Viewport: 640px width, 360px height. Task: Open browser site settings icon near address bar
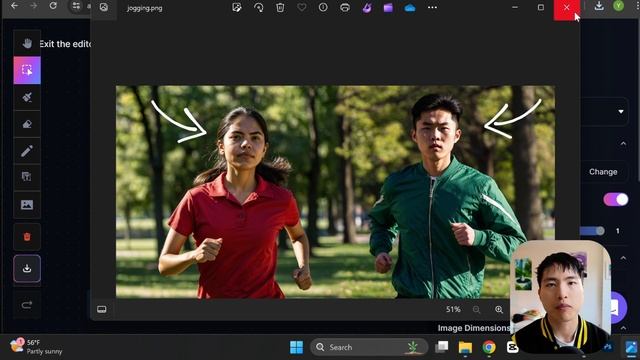[x=76, y=6]
